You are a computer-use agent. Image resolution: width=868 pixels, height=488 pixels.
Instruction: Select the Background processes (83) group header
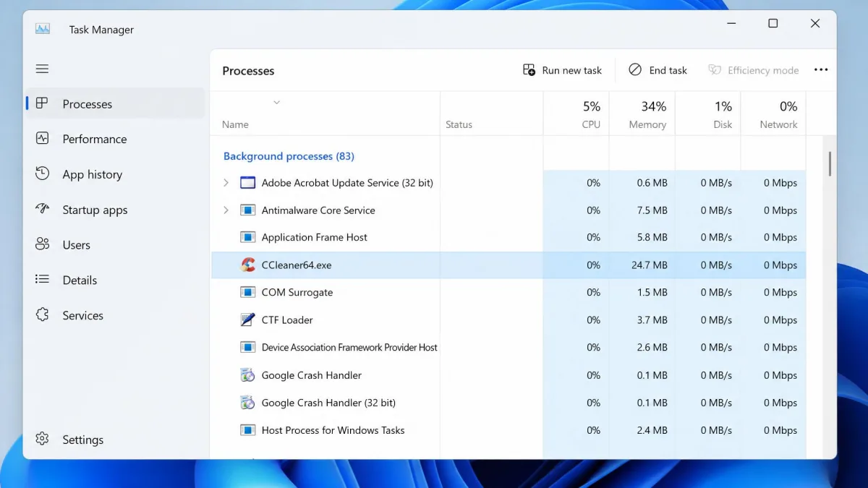coord(289,156)
